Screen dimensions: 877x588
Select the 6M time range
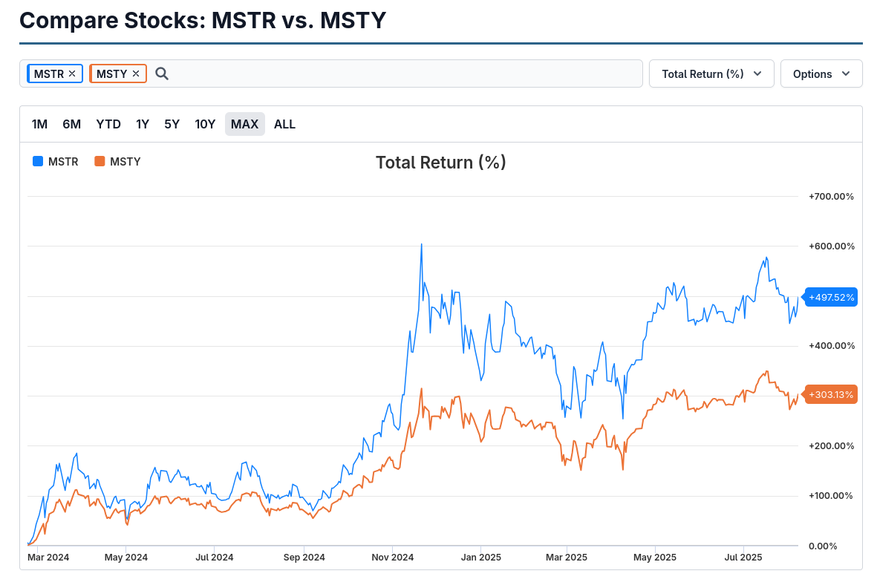71,124
